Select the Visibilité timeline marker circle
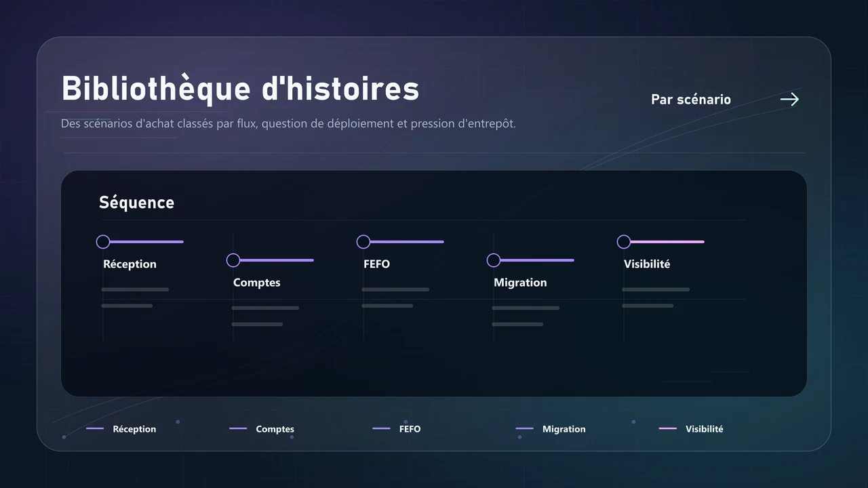The height and width of the screenshot is (488, 868). (x=624, y=242)
